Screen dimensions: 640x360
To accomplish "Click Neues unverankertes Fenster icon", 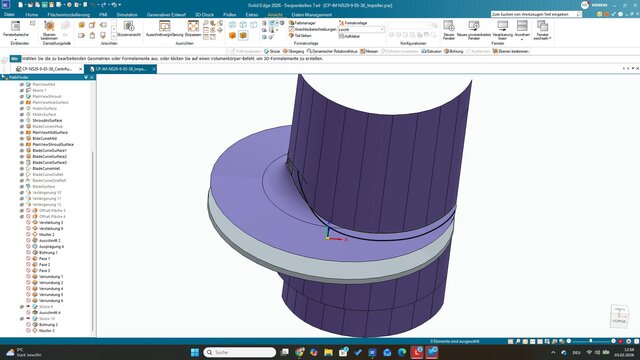I will [473, 26].
